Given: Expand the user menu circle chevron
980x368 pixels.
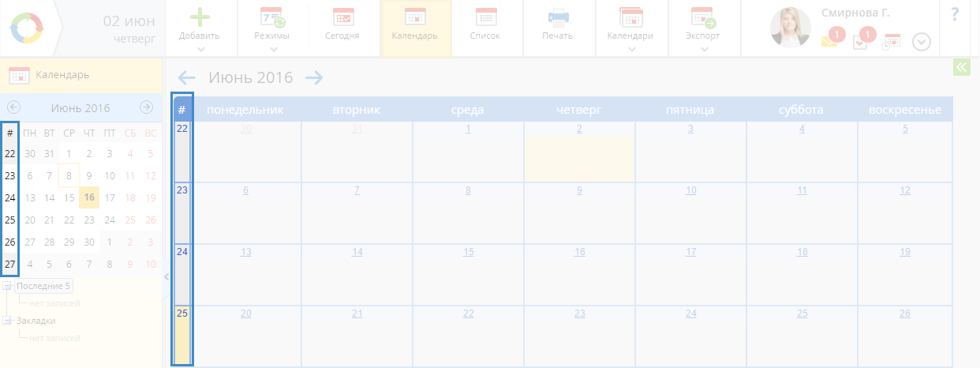Looking at the screenshot, I should [x=921, y=43].
